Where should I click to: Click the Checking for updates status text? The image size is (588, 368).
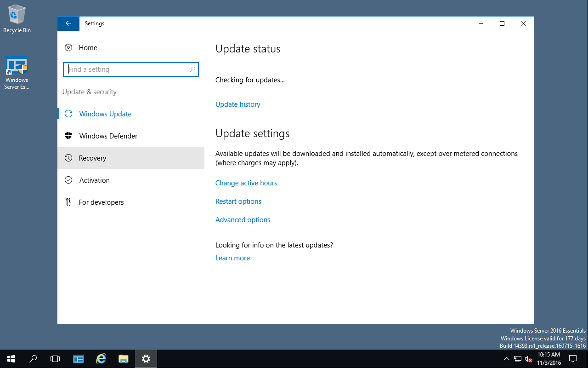click(x=250, y=80)
